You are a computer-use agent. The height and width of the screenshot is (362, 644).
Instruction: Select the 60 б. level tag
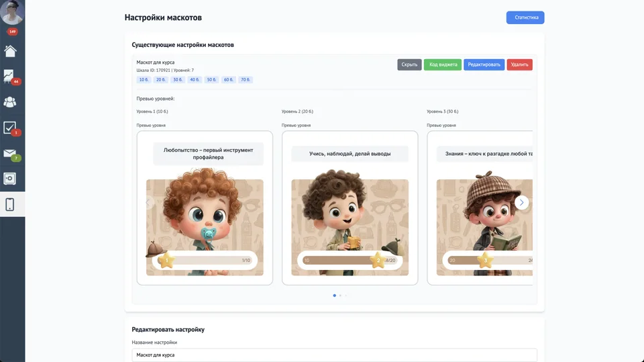coord(228,79)
